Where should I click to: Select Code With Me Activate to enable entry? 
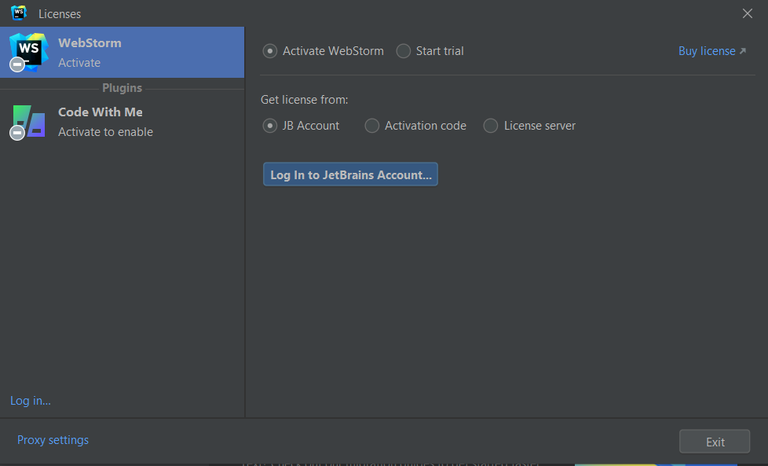point(105,121)
